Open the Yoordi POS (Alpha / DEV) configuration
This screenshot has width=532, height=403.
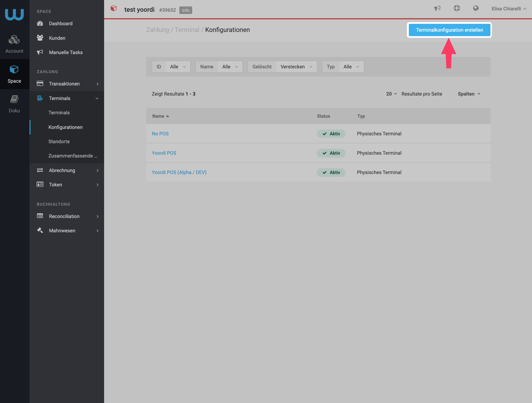click(179, 172)
